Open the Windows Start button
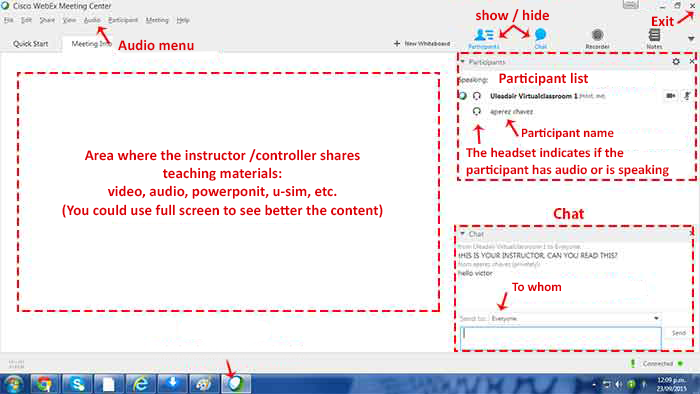This screenshot has width=700, height=394. pos(14,384)
